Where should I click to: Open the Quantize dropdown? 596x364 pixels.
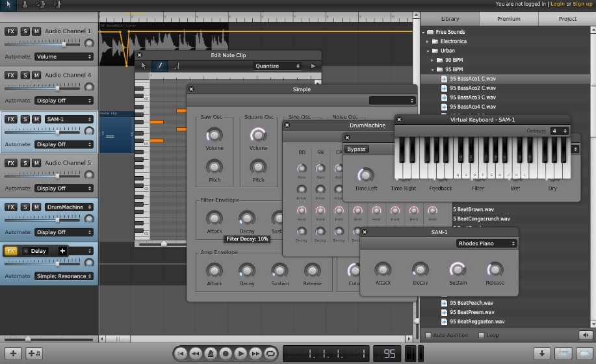click(277, 66)
